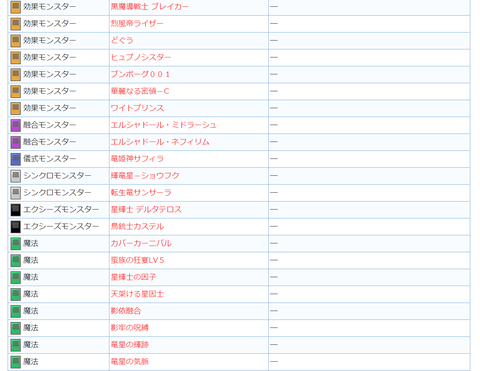The image size is (480, 371).
Task: Open the 蛮族の狂宴LV5 link
Action: coord(138,260)
